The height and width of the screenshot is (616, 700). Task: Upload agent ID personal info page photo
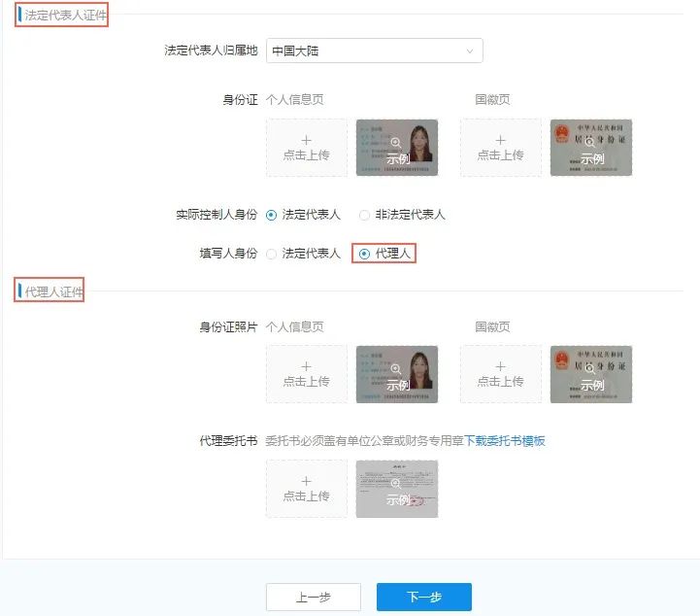(306, 374)
